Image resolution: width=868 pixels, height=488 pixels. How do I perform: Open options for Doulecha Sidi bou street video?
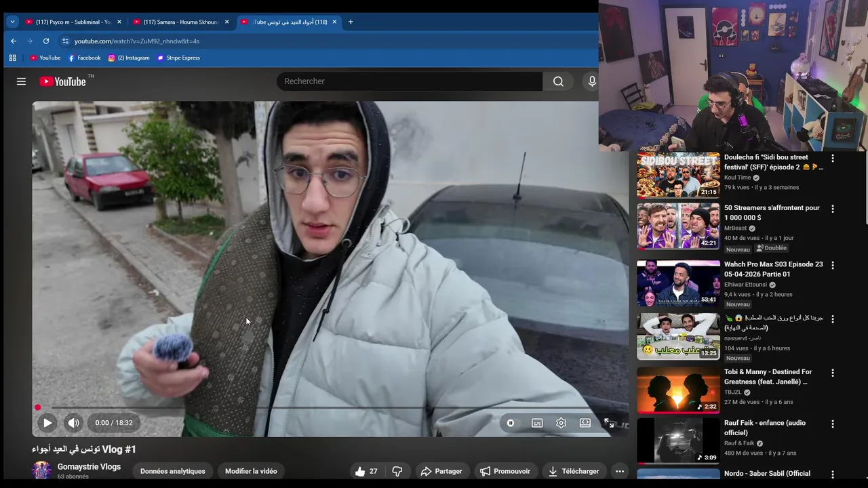[x=833, y=159]
